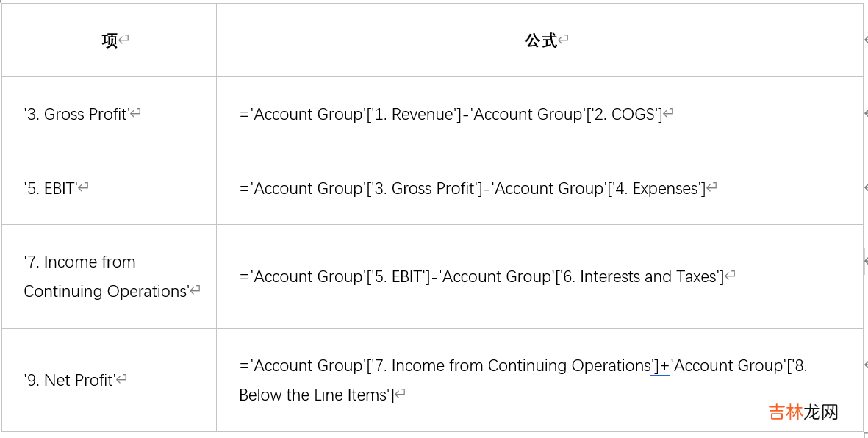Click the '9. Net Profit' item cell

pos(70,380)
